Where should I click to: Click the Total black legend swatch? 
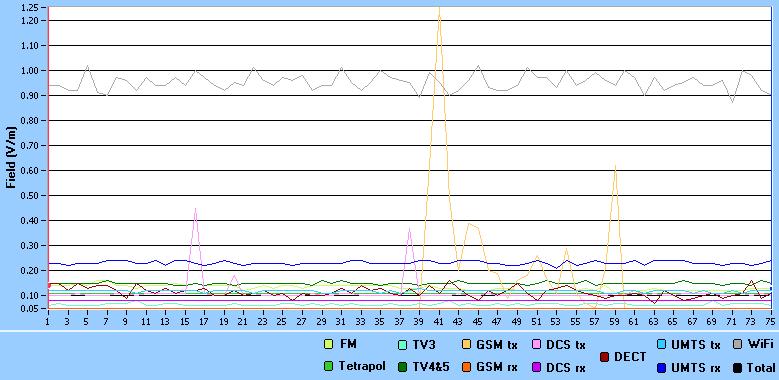click(737, 368)
